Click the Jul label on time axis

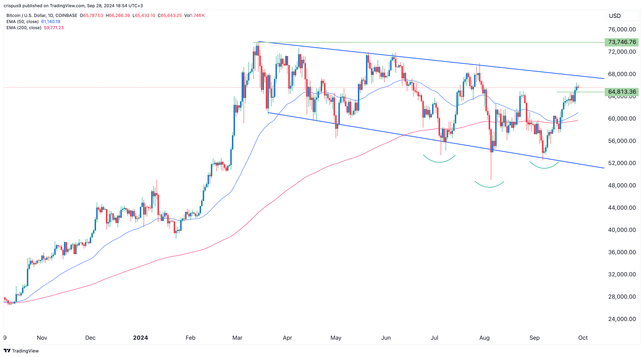(x=434, y=338)
